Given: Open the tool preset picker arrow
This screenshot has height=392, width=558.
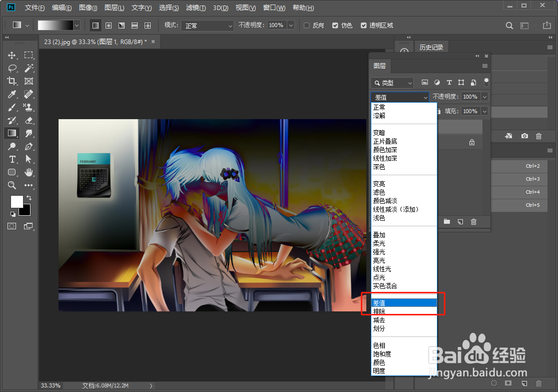Looking at the screenshot, I should click(27, 25).
